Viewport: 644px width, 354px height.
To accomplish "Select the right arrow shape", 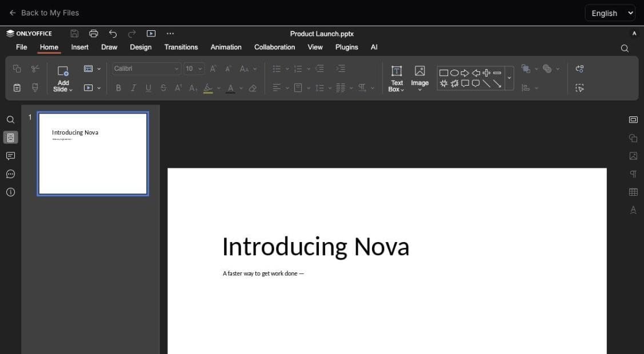I will pos(465,73).
